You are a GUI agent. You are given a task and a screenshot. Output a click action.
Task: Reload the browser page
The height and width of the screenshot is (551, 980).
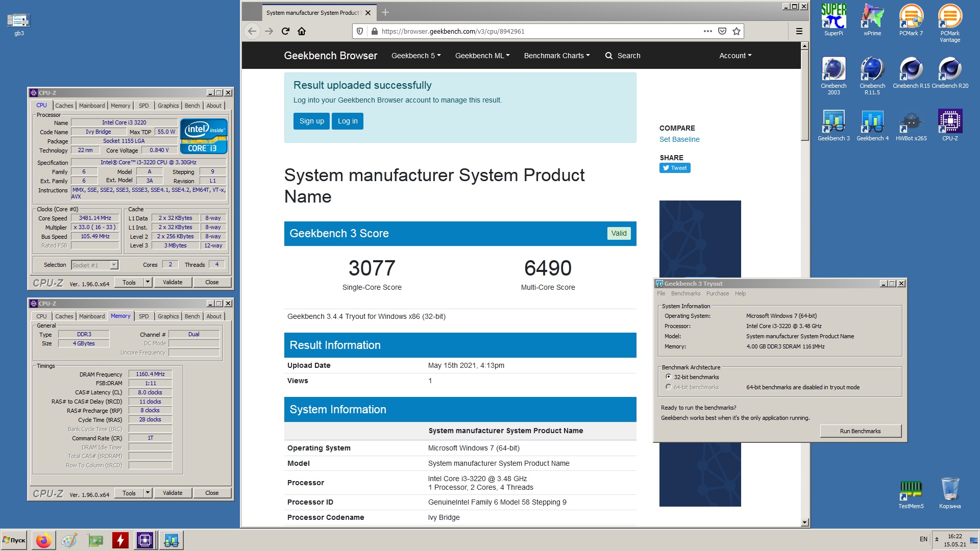(x=285, y=31)
